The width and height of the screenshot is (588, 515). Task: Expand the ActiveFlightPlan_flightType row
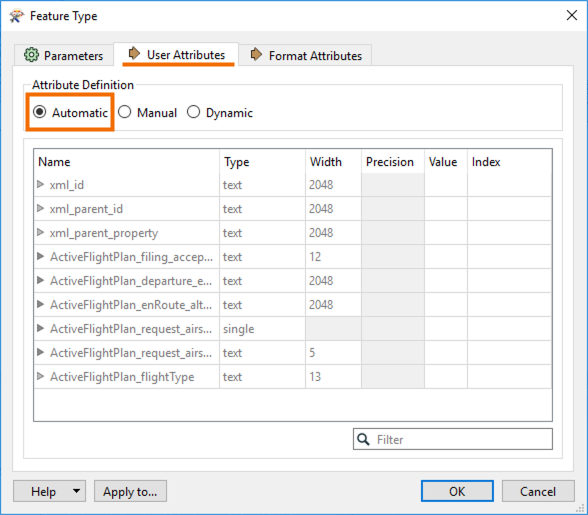[x=40, y=376]
